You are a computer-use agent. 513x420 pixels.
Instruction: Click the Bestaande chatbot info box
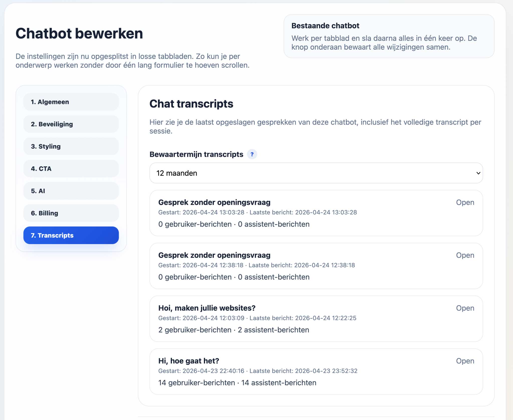(x=389, y=36)
